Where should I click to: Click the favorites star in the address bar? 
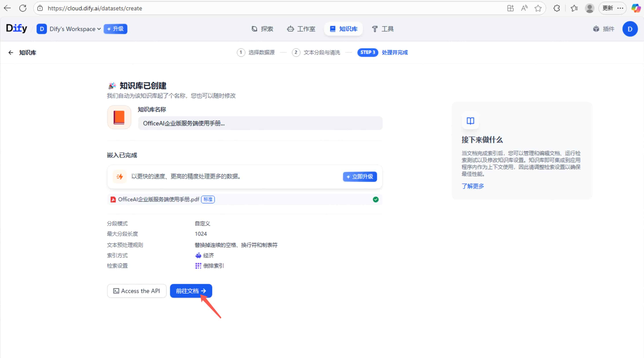coord(538,8)
